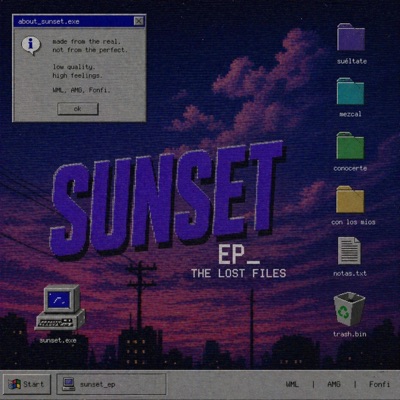Viewport: 400px width, 400px height.
Task: Click the SUNSET title logo
Action: (x=167, y=200)
